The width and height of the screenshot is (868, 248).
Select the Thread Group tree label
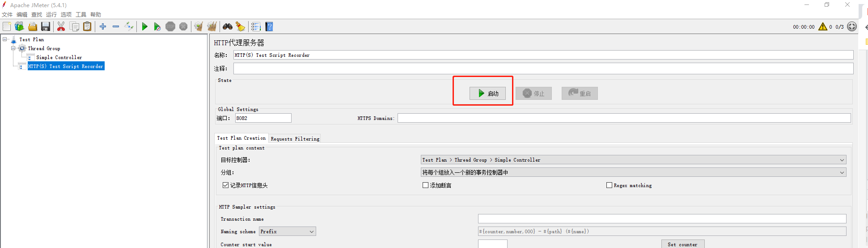tap(44, 48)
